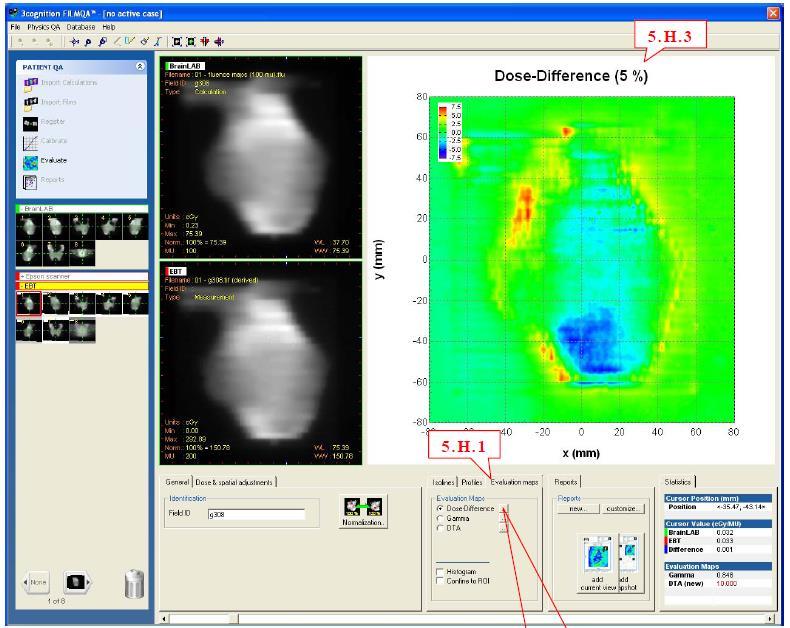
Task: Select the second magnifier zoom tool with plus
Action: click(103, 42)
